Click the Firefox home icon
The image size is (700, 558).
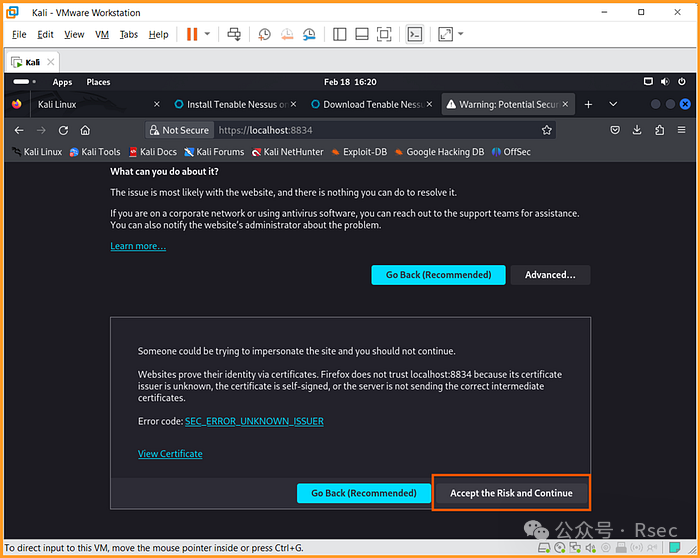(85, 130)
